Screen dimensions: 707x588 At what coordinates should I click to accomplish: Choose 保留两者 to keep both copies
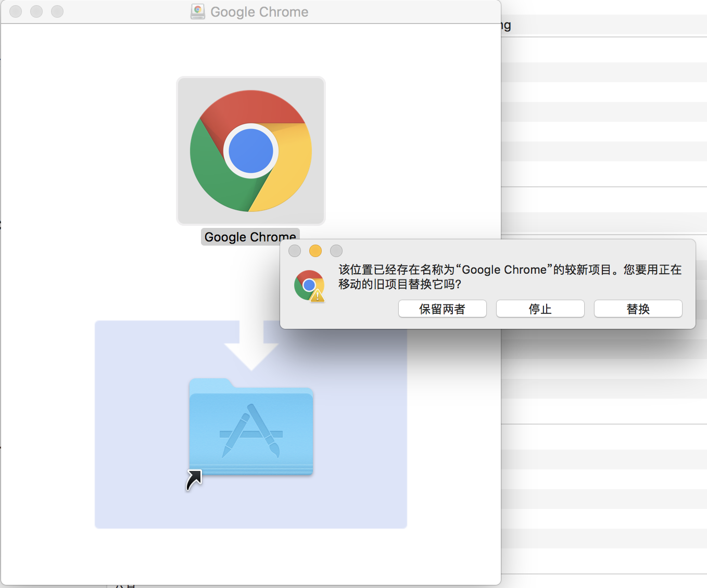tap(443, 309)
